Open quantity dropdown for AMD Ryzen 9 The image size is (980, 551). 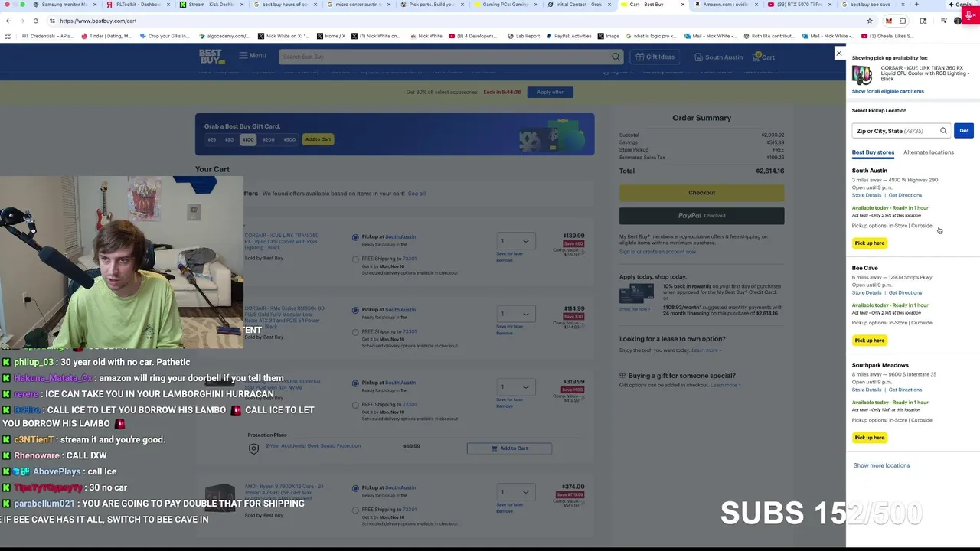point(514,491)
